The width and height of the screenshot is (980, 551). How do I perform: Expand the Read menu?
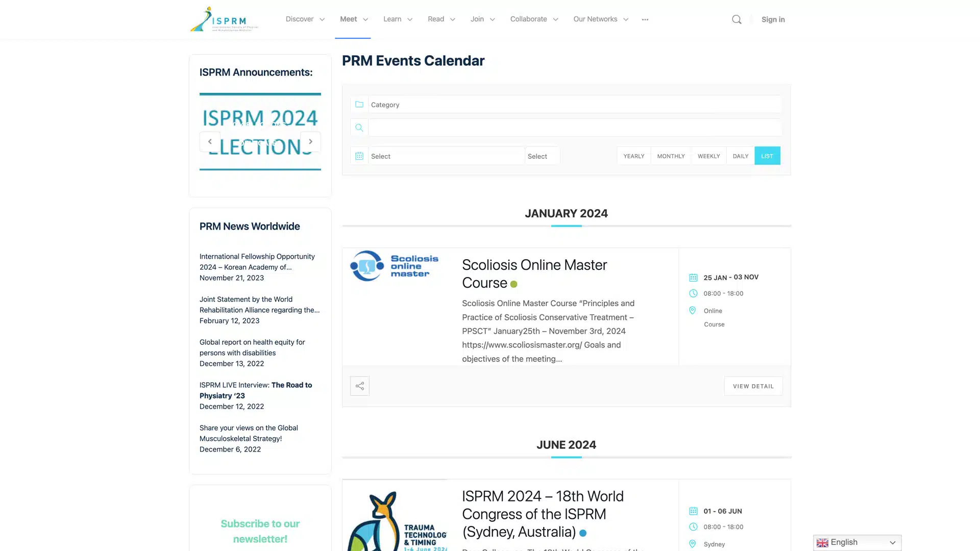click(x=442, y=19)
